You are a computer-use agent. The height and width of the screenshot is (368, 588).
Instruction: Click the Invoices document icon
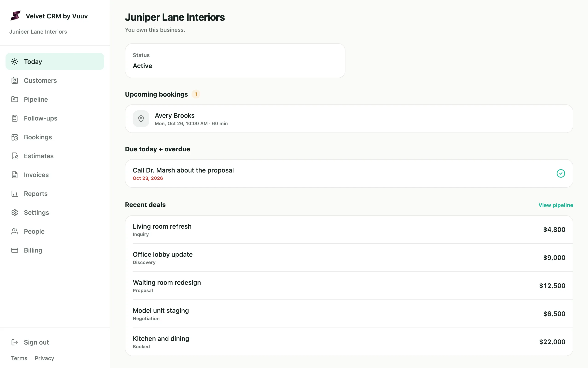point(15,175)
